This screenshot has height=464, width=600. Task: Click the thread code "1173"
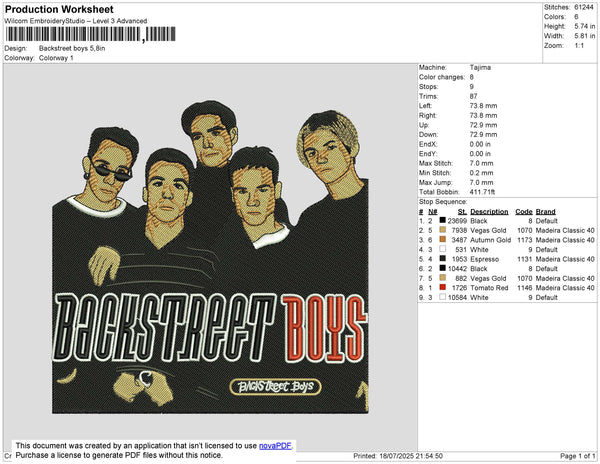pyautogui.click(x=525, y=240)
